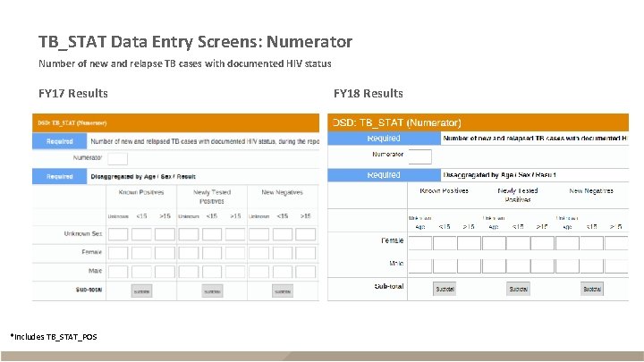Select FY18 Male, Known Positives Unknown Age field
The height and width of the screenshot is (362, 644).
420,266
